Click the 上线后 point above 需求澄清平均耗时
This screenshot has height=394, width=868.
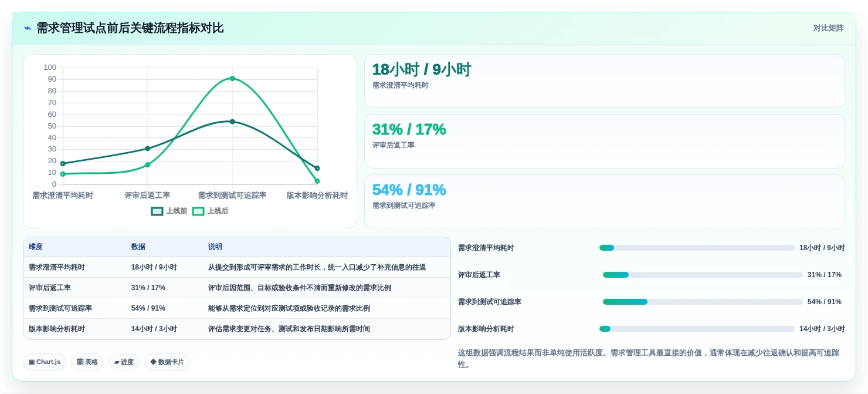tap(63, 174)
